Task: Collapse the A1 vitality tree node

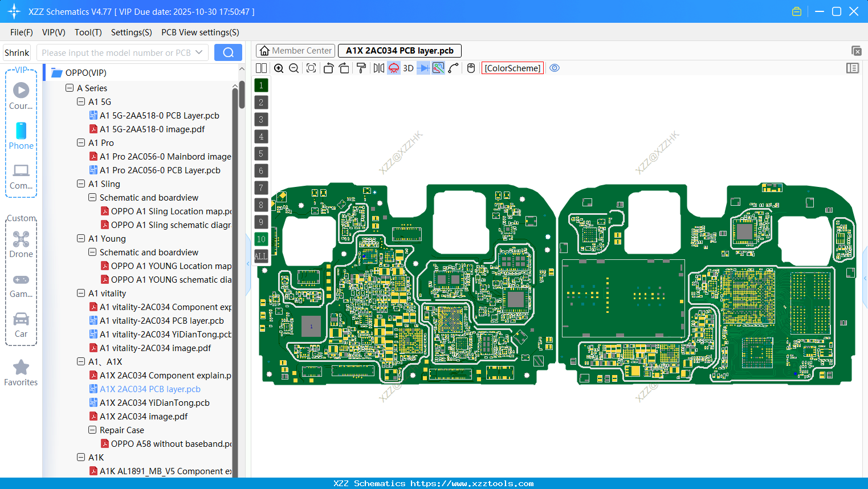Action: click(81, 293)
